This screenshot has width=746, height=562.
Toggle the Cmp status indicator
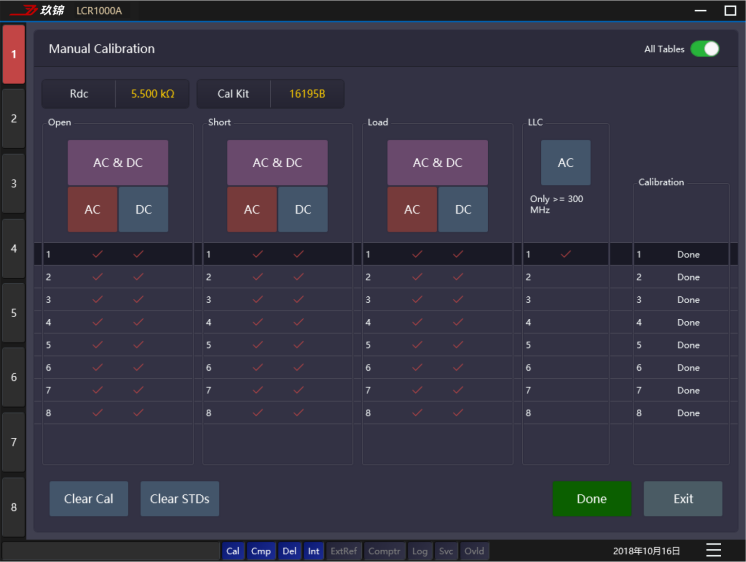[261, 551]
